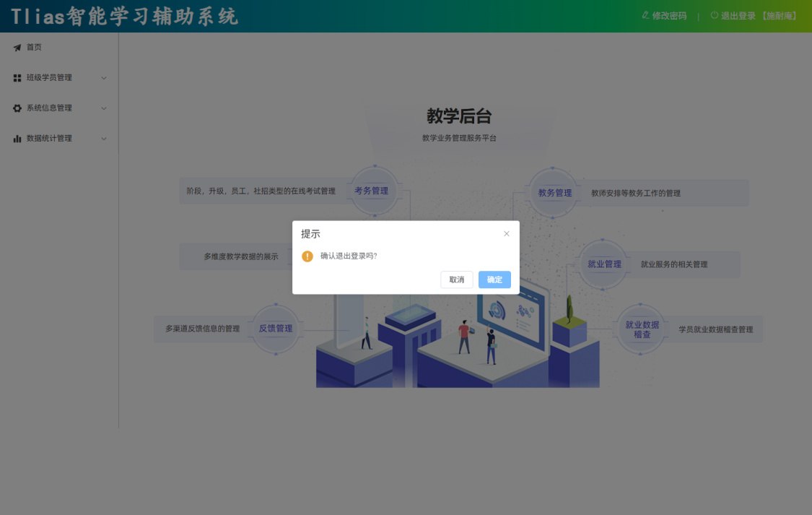This screenshot has width=812, height=515.
Task: Click the 系统信息管理 gear icon
Action: pyautogui.click(x=17, y=108)
